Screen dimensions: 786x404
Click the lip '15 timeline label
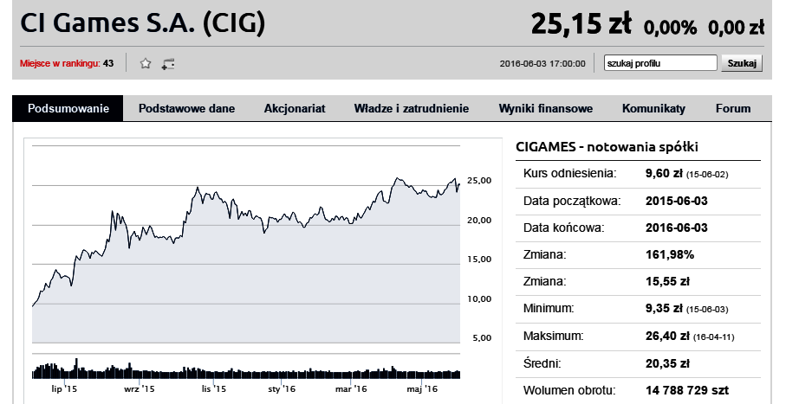64,389
